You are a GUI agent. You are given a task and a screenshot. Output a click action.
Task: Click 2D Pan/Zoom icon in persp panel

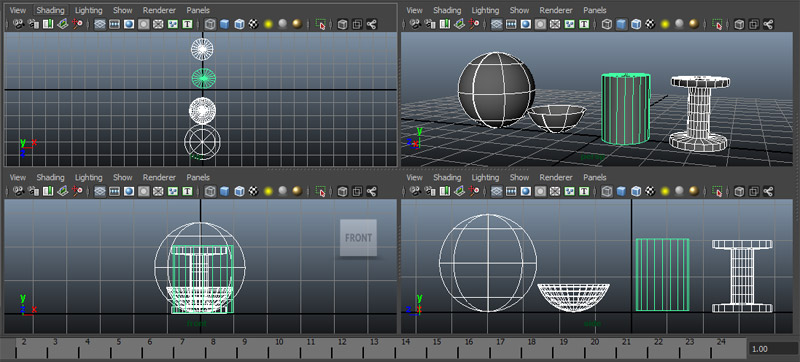pos(474,24)
